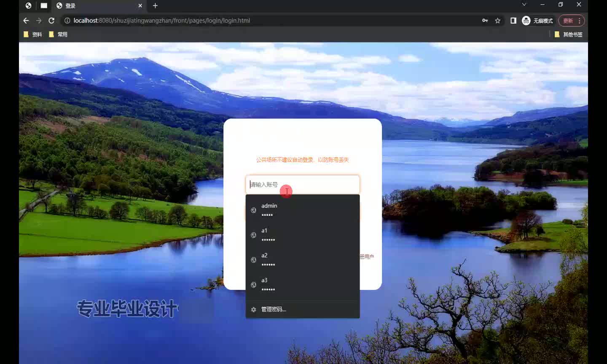Toggle the browser side panel
Screen dimensions: 607x364
(513, 21)
